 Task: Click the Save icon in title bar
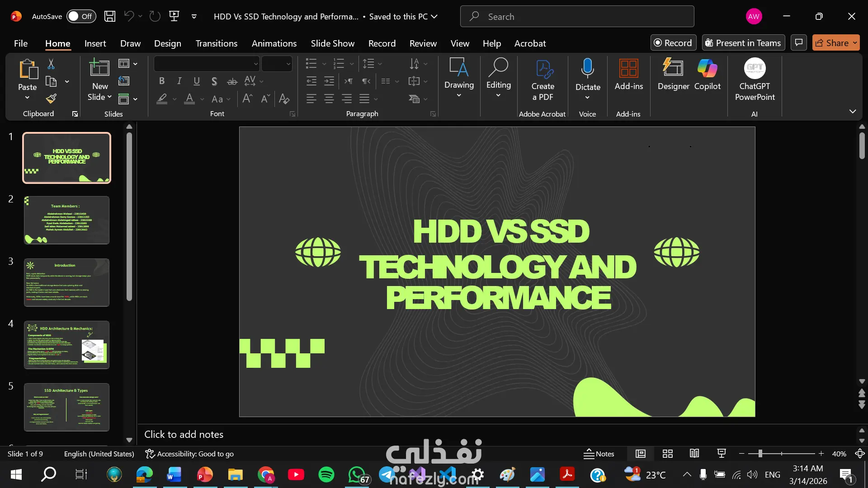(110, 16)
